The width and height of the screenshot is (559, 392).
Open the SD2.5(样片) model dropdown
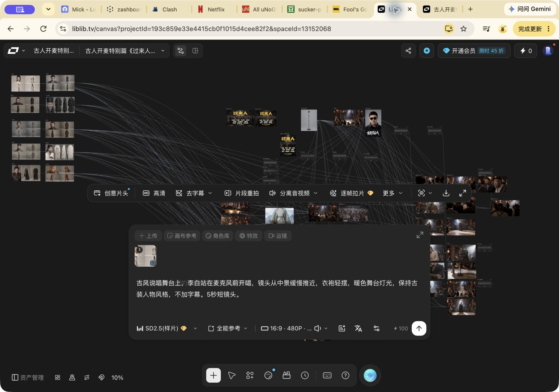pos(167,328)
